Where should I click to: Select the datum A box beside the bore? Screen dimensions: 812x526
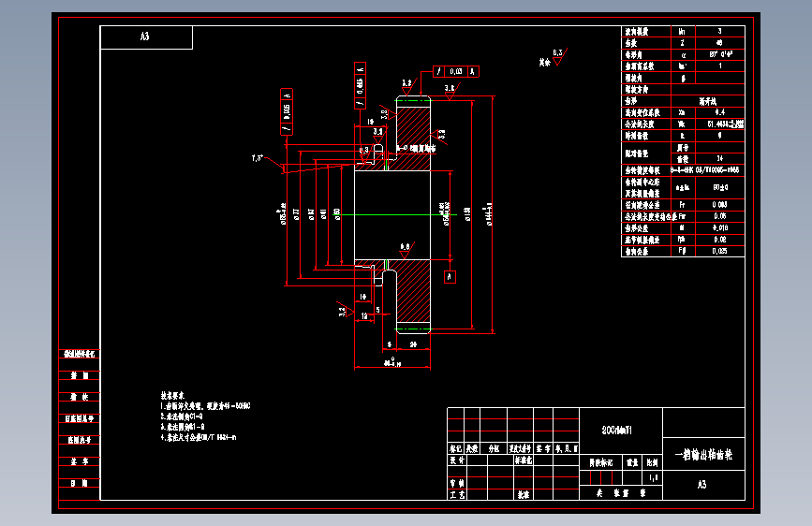point(450,277)
